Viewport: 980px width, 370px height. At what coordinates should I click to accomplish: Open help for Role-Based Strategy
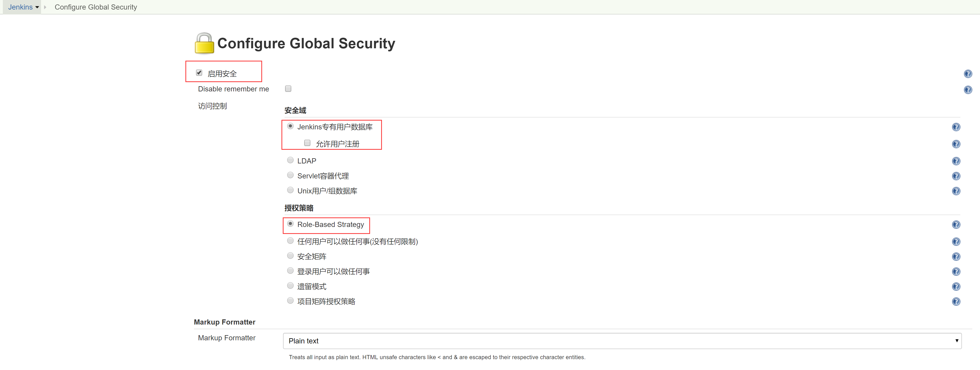(x=956, y=225)
